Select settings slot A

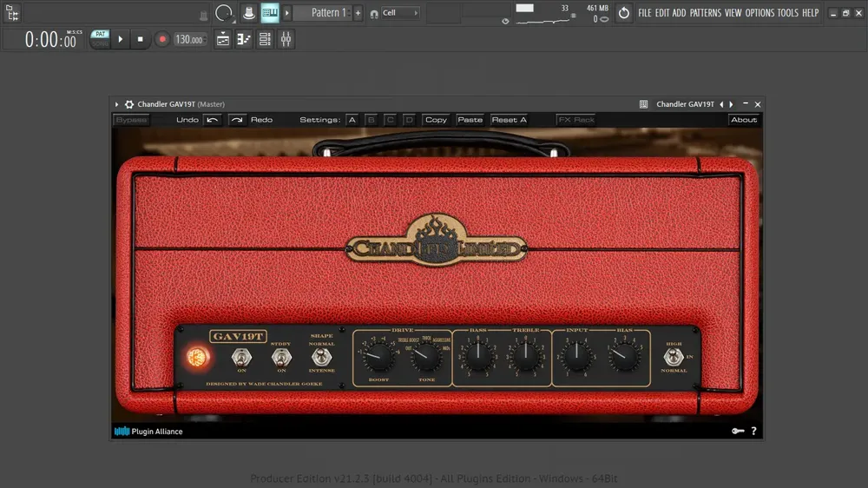(x=352, y=120)
